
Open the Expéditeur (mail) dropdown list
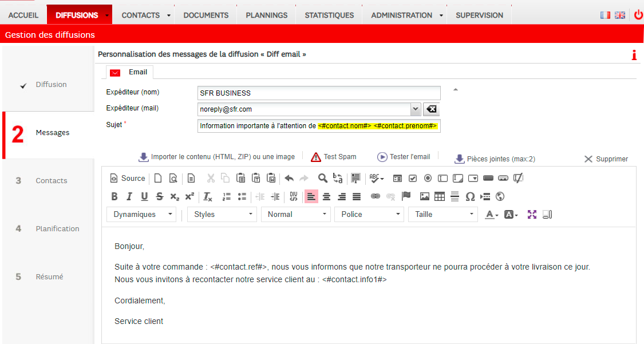coord(416,109)
